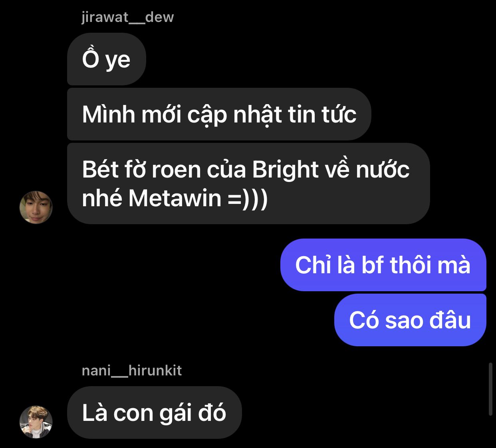Image resolution: width=496 pixels, height=448 pixels.
Task: Click the word "Bright" in the message
Action: 285,170
